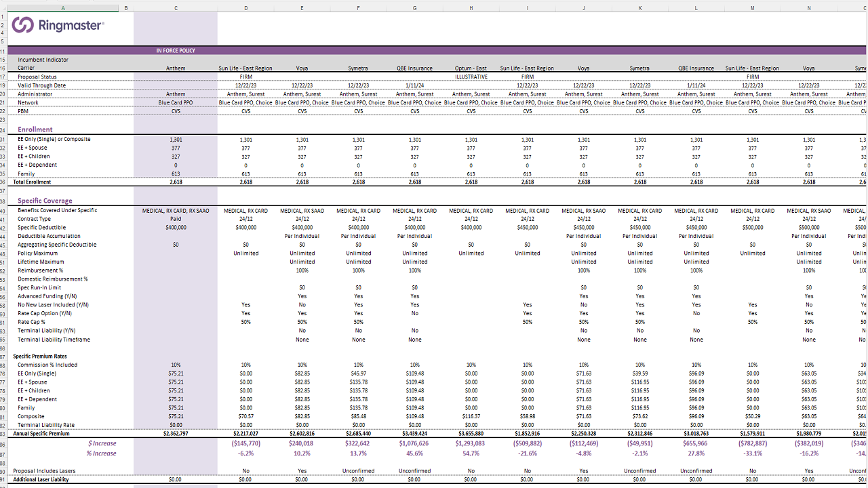Select the Proposal Status row label

[37, 77]
